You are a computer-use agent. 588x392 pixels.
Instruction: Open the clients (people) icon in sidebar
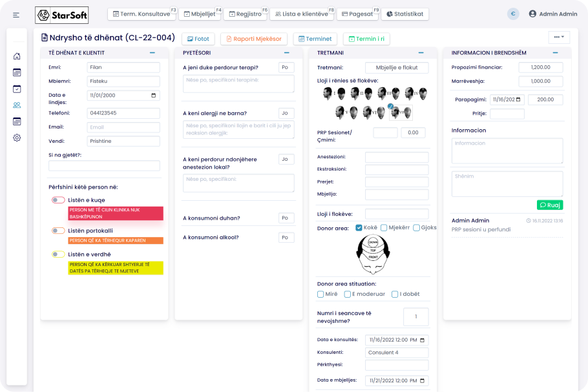pyautogui.click(x=17, y=105)
